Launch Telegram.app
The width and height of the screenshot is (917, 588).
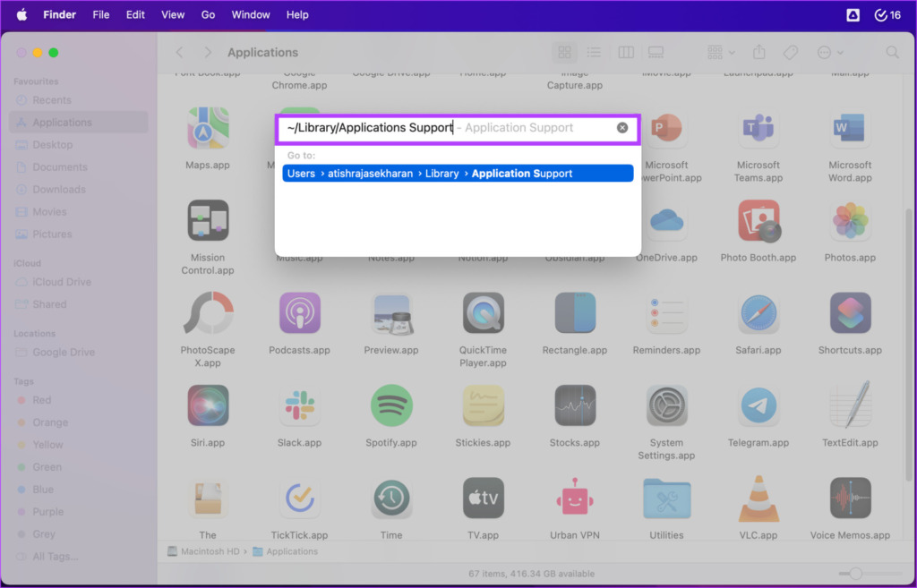click(758, 405)
